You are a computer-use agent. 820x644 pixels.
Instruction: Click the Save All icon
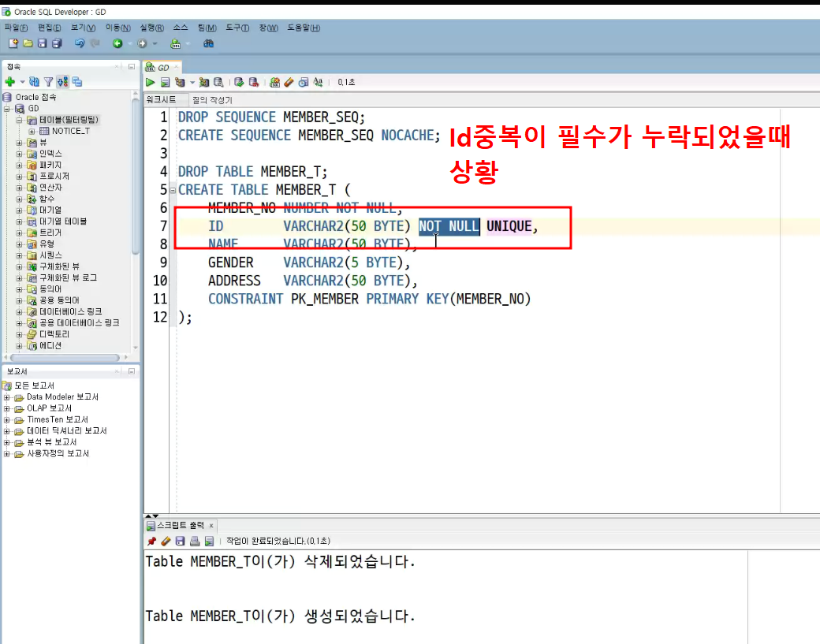click(57, 43)
